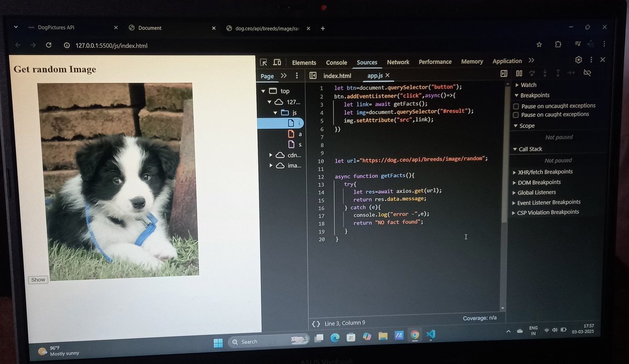This screenshot has height=364, width=629.
Task: Toggle the device toolbar icon
Action: point(277,62)
